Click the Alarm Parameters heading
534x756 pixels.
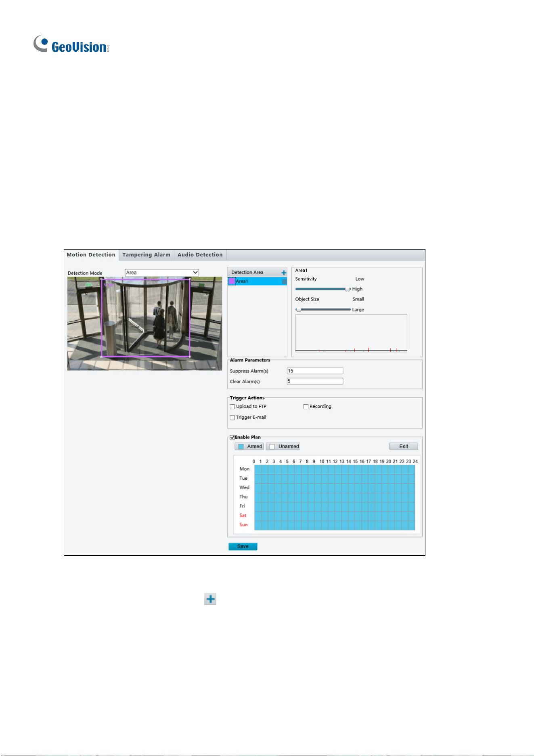pyautogui.click(x=250, y=360)
